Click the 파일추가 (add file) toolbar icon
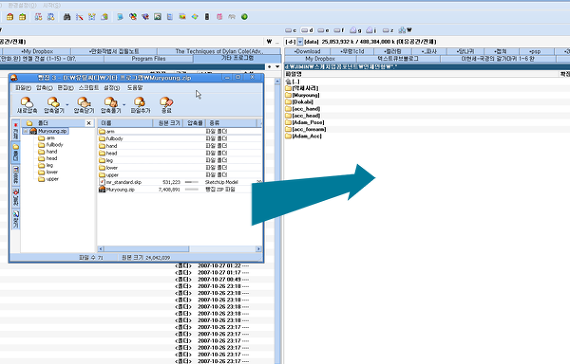The width and height of the screenshot is (570, 364). (140, 105)
